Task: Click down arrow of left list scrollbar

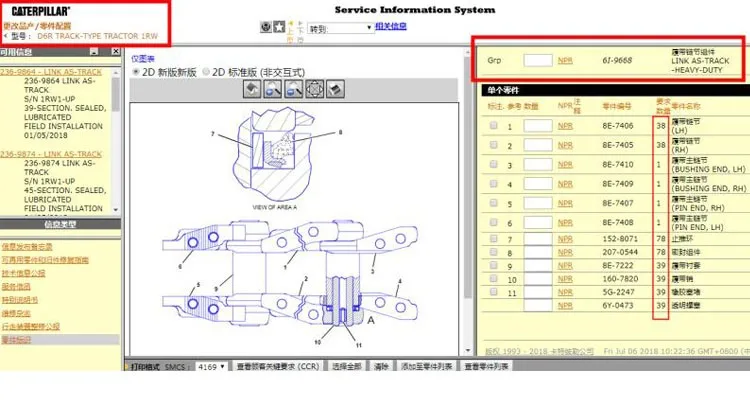Action: (116, 210)
